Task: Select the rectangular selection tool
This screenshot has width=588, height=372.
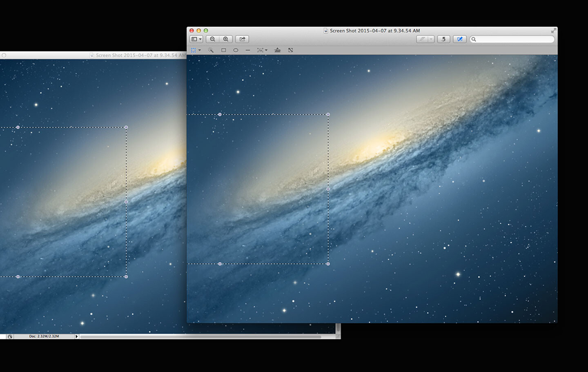Action: 194,50
